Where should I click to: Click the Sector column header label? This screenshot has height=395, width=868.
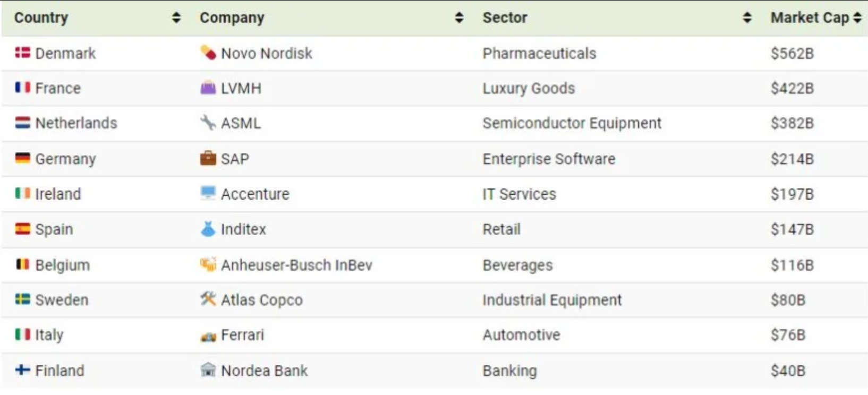tap(505, 18)
